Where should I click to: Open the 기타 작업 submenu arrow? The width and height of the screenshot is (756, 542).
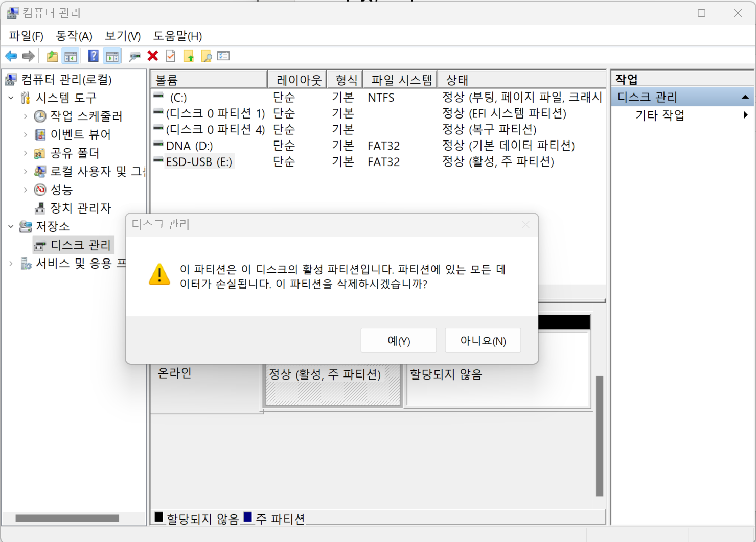pos(746,115)
